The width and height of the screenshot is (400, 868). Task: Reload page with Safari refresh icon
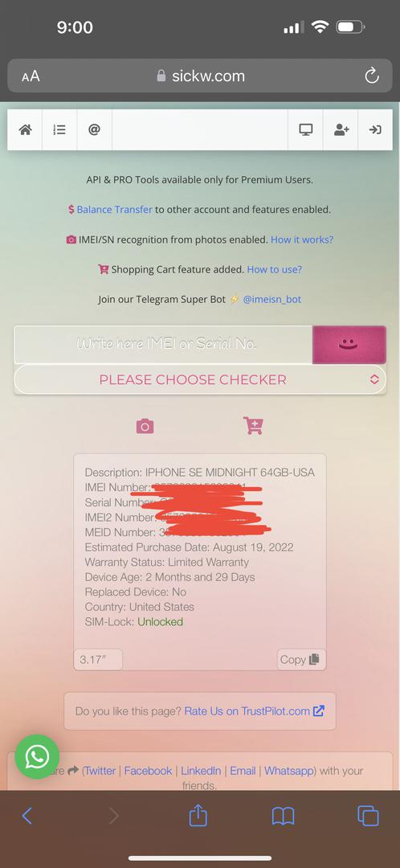[372, 76]
